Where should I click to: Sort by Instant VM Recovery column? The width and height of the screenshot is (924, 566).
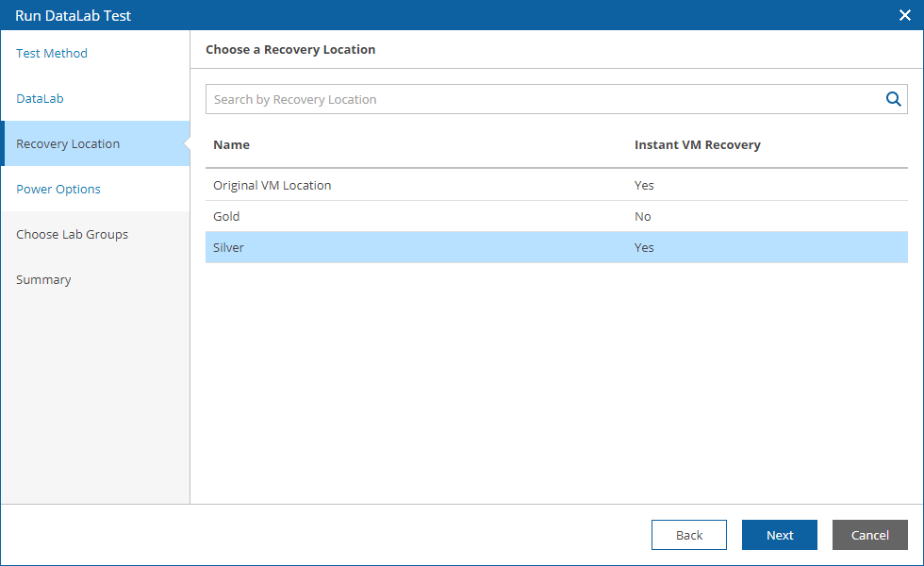coord(697,145)
